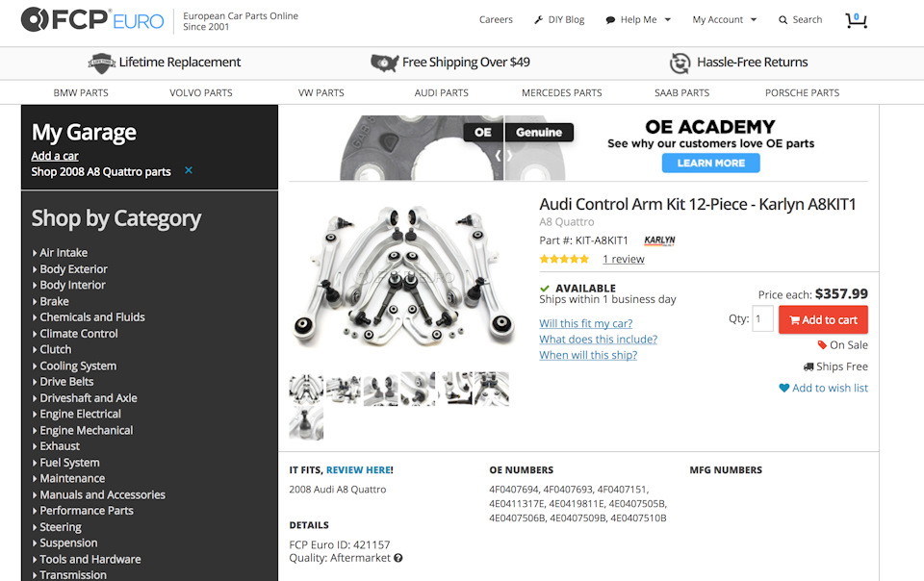Viewport: 924px width, 581px height.
Task: Click the wish list heart icon
Action: pos(783,388)
